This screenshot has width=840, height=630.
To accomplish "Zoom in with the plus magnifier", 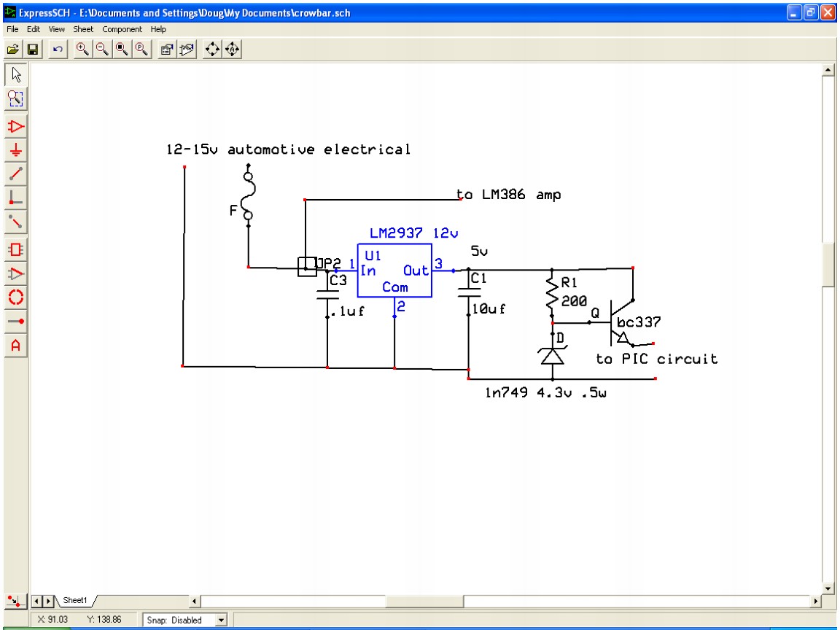I will (x=82, y=50).
